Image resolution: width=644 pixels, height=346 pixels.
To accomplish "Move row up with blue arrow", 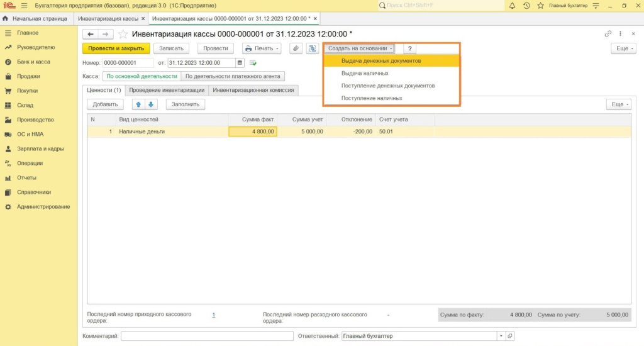I will click(138, 104).
